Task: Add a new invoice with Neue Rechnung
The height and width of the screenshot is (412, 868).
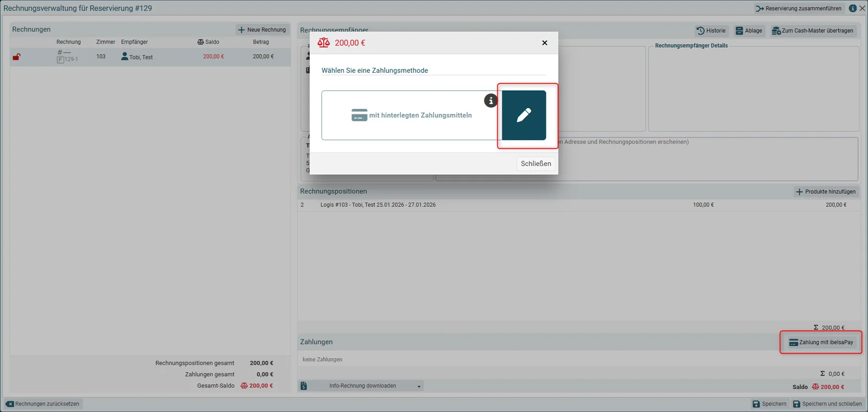Action: (x=262, y=30)
